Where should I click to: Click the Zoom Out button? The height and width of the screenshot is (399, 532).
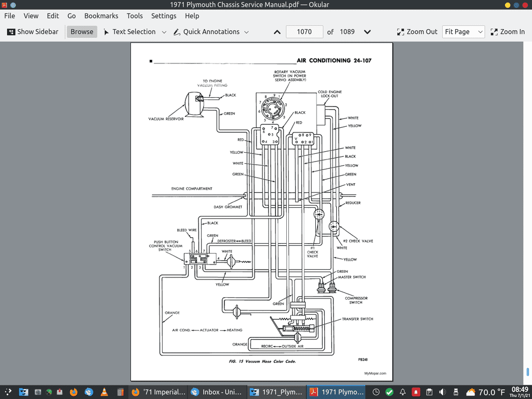coord(417,32)
